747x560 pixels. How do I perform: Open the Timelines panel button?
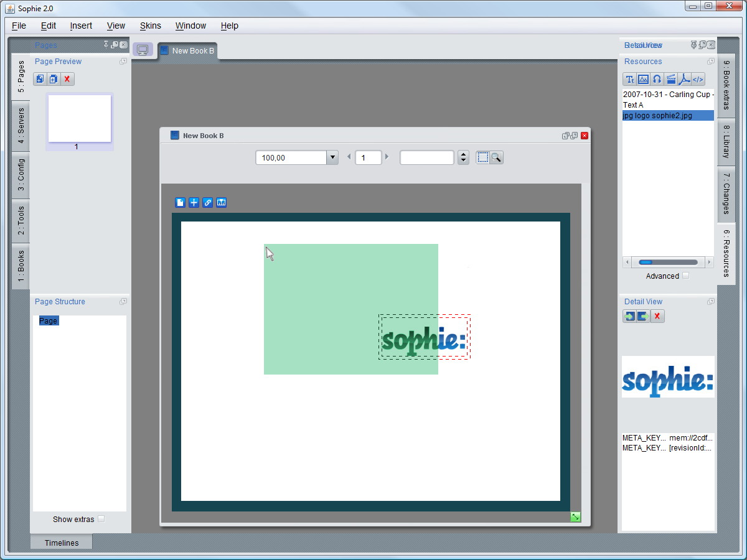point(62,543)
